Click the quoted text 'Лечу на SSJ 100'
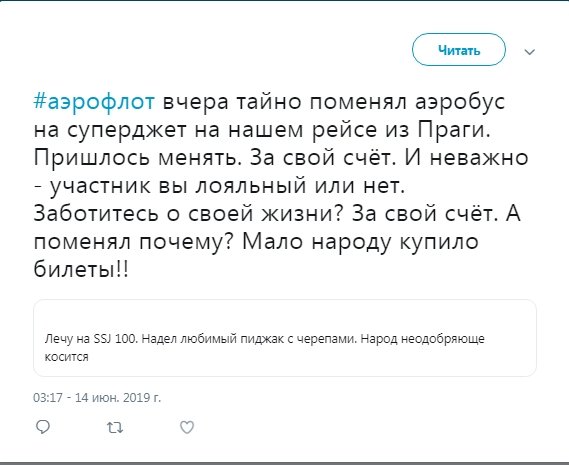This screenshot has height=465, width=569. pyautogui.click(x=91, y=339)
